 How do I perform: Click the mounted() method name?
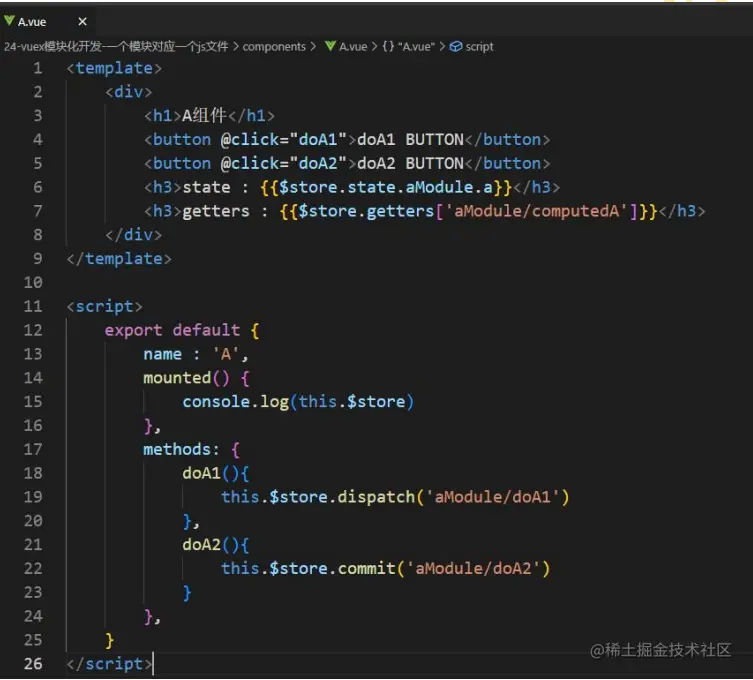coord(177,378)
